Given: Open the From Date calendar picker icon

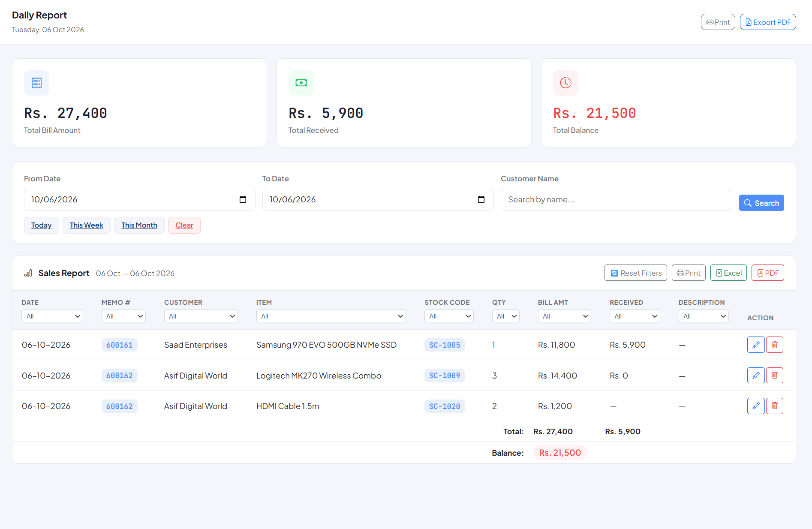Looking at the screenshot, I should [x=243, y=199].
